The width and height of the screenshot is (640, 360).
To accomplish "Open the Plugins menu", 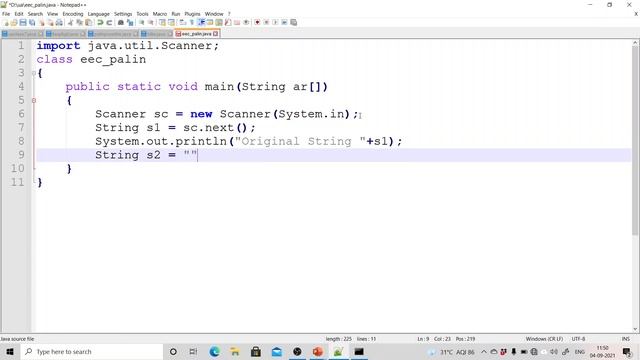I will 192,14.
